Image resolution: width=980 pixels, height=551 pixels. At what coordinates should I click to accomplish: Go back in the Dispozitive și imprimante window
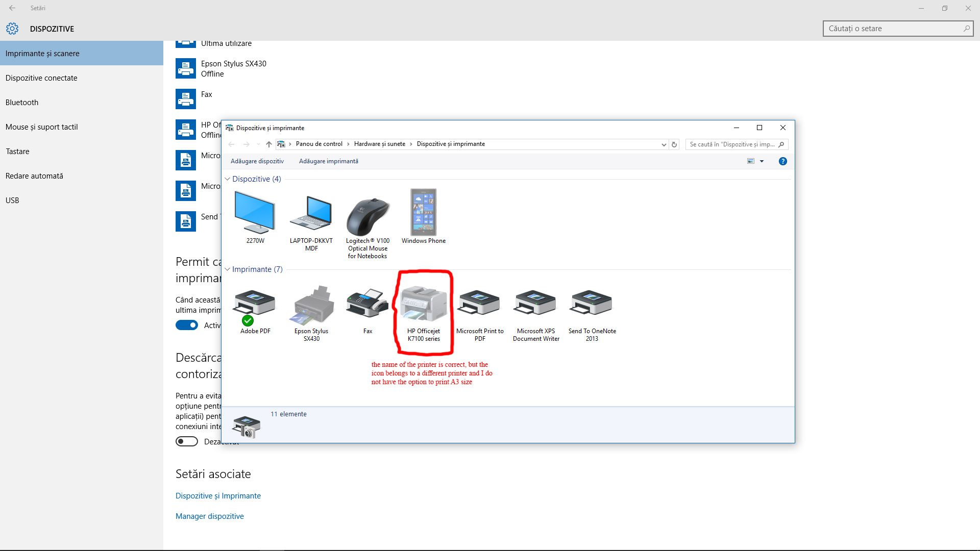pos(232,144)
